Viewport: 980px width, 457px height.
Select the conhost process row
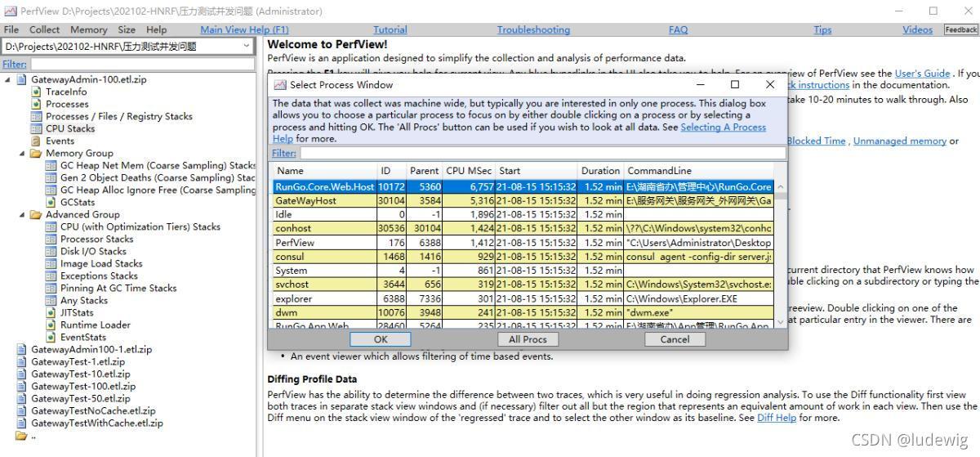pyautogui.click(x=523, y=228)
